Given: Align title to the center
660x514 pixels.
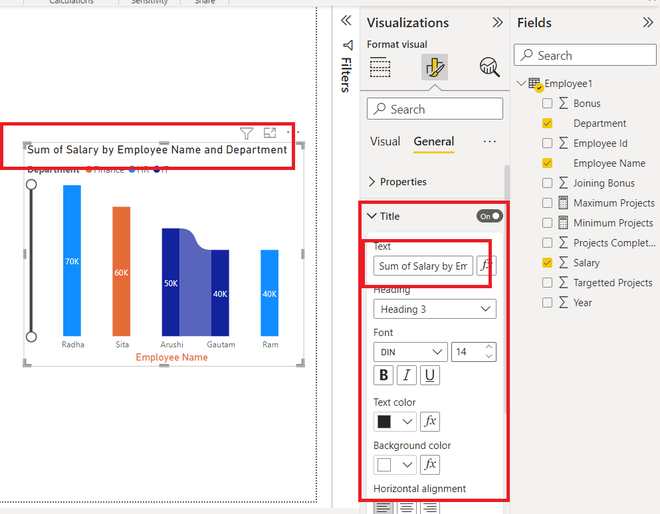Looking at the screenshot, I should click(x=407, y=507).
